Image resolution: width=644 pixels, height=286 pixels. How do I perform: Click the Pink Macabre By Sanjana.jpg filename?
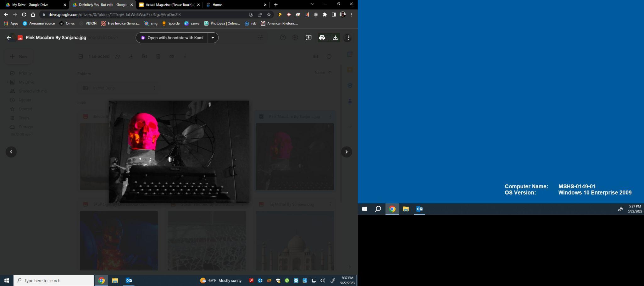click(x=56, y=38)
